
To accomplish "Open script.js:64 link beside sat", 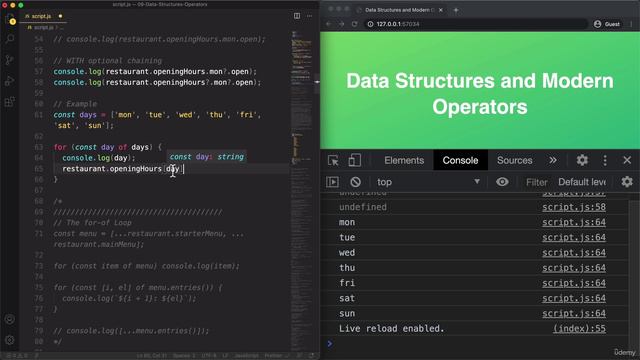I will pyautogui.click(x=574, y=298).
